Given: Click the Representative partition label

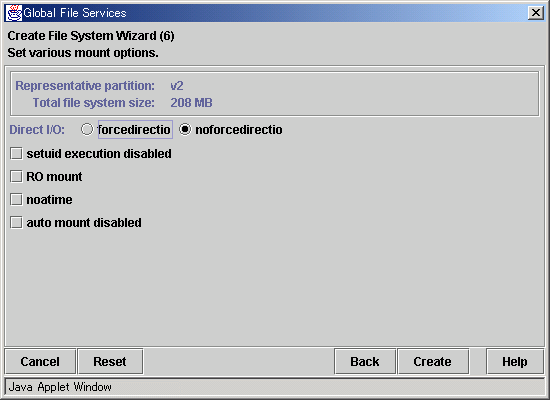Looking at the screenshot, I should [85, 86].
